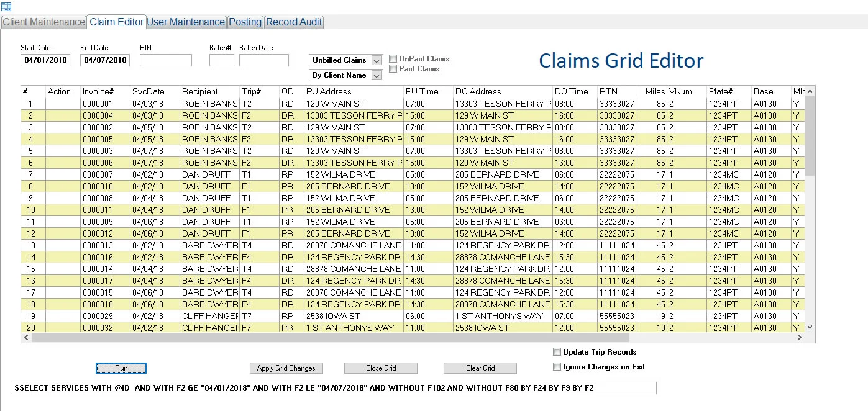The height and width of the screenshot is (411, 868).
Task: Click the Action column header
Action: [63, 91]
